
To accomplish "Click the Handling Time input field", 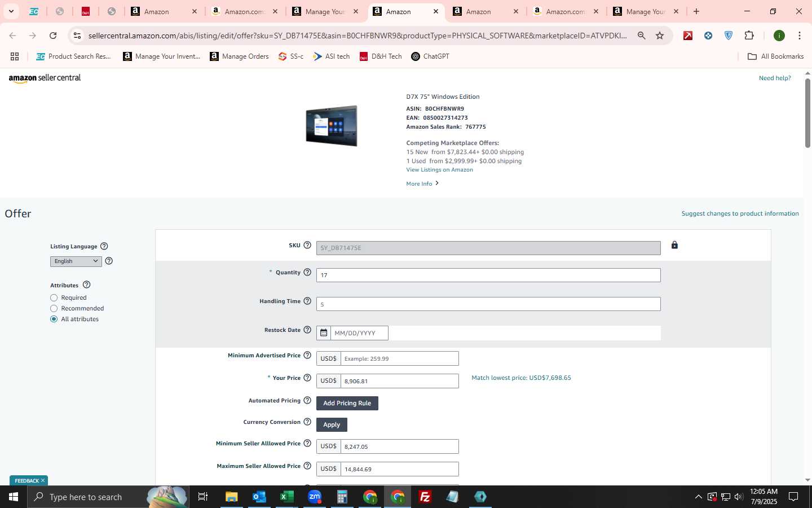I will pos(488,304).
